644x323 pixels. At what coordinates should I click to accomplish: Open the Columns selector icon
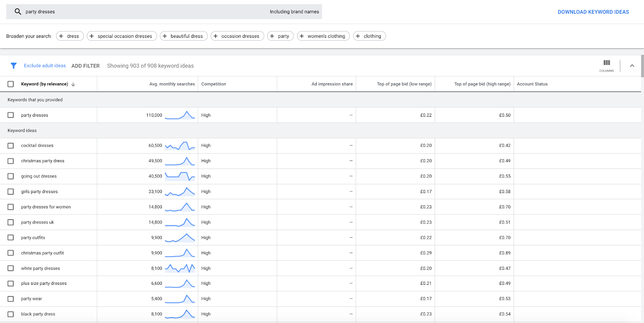[607, 66]
